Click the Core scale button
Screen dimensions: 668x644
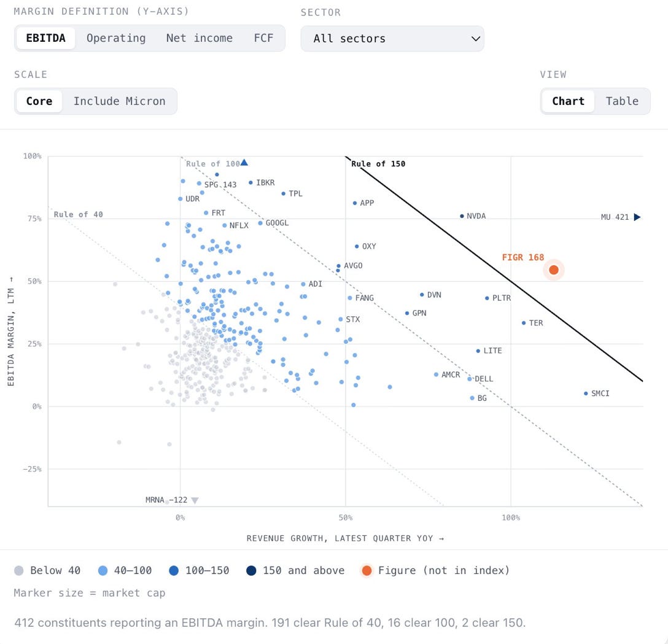tap(39, 101)
